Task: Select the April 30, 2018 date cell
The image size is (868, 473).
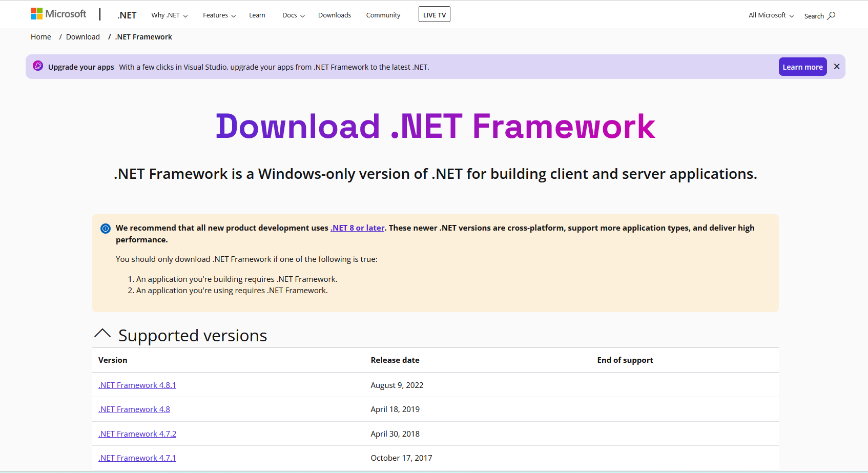Action: point(395,434)
